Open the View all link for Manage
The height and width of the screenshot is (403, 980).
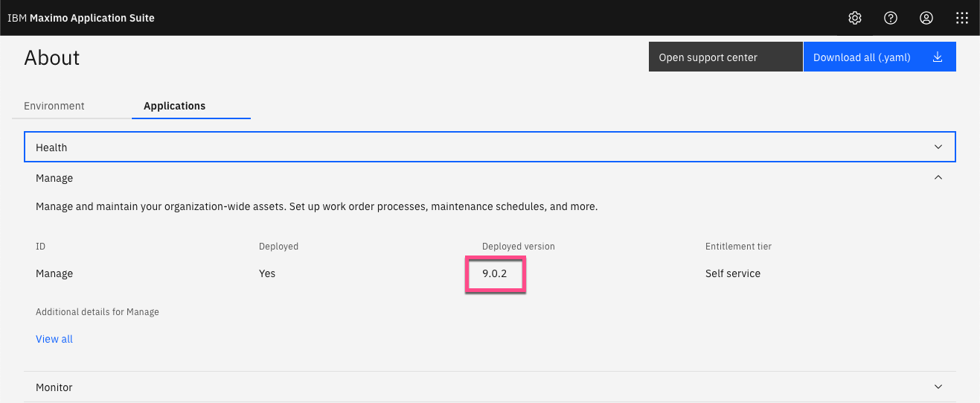[x=54, y=339]
